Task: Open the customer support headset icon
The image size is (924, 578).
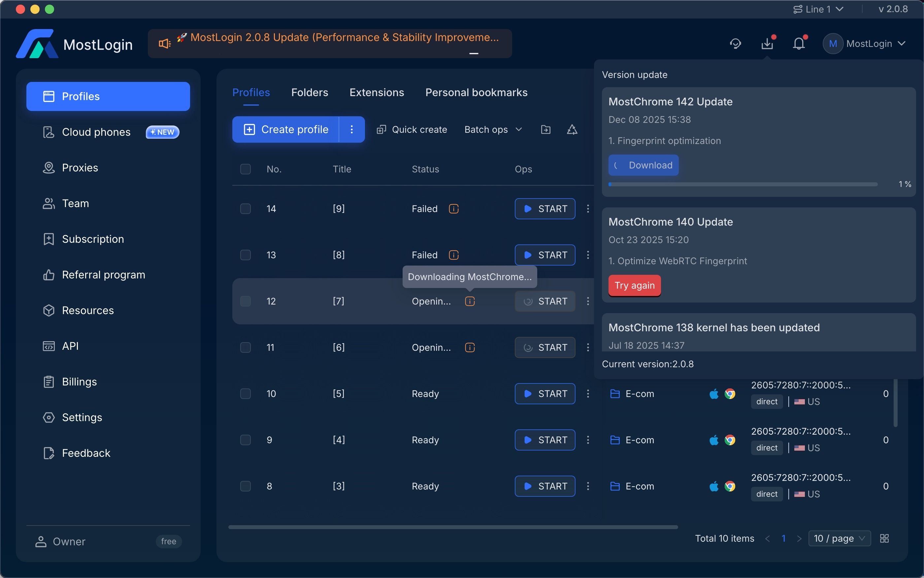Action: (x=735, y=44)
